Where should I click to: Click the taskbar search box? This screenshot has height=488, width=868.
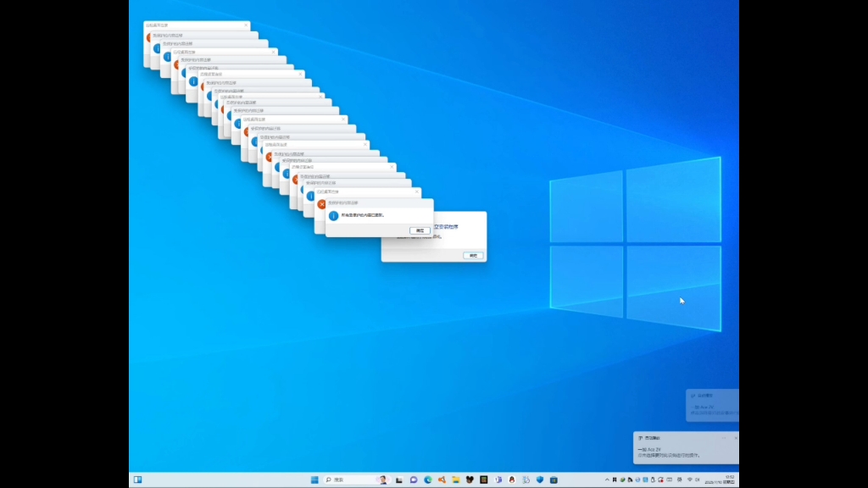click(357, 480)
